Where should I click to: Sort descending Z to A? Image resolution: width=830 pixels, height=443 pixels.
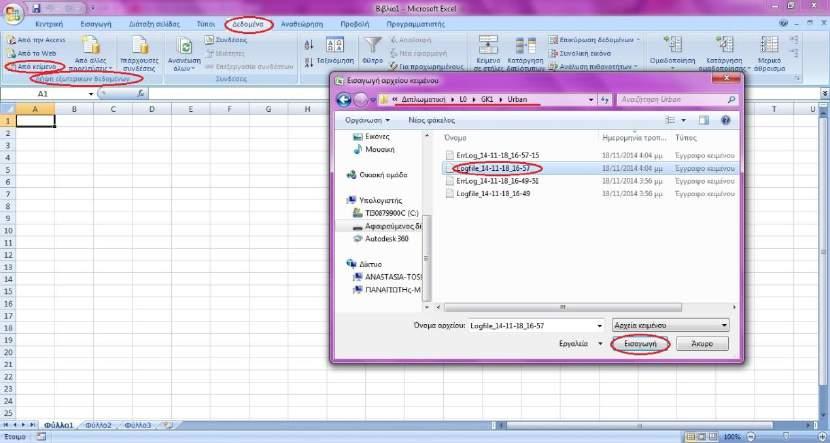tap(311, 62)
